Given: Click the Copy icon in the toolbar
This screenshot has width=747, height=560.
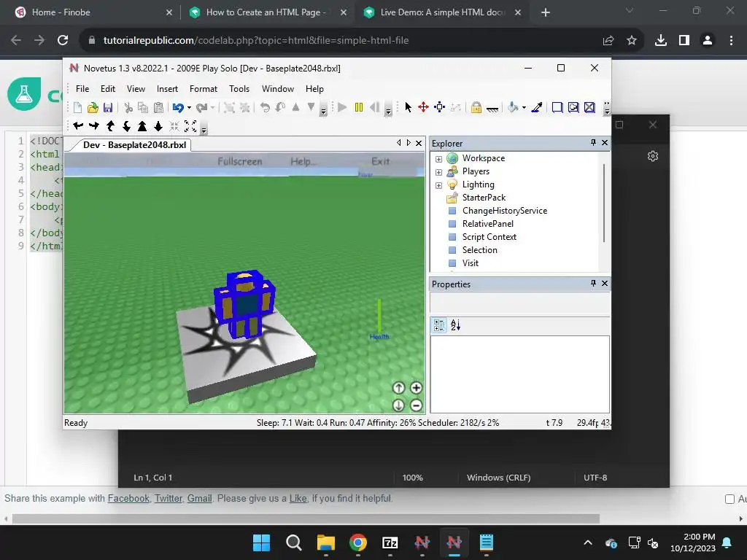Looking at the screenshot, I should pos(143,108).
